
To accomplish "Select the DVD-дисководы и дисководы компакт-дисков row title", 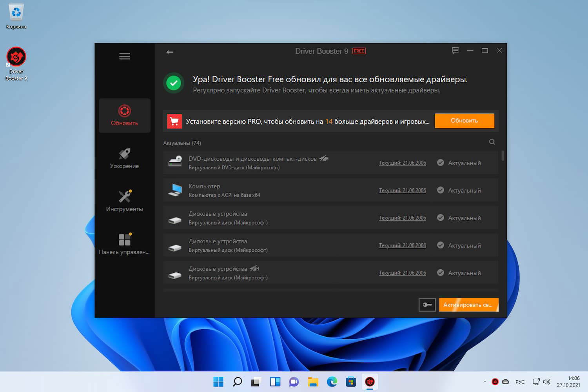I will (x=252, y=159).
